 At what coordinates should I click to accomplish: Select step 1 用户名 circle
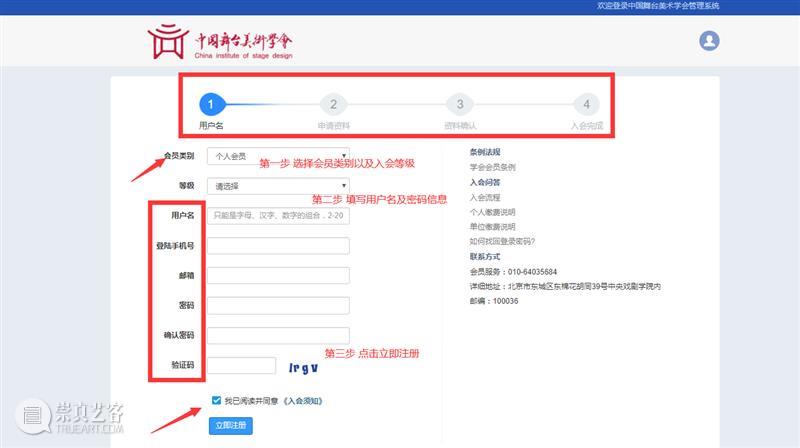210,105
